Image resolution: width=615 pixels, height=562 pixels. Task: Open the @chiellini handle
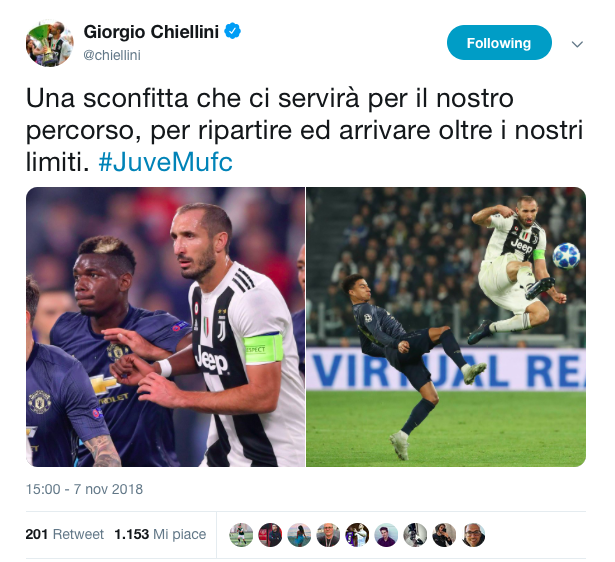tap(112, 55)
